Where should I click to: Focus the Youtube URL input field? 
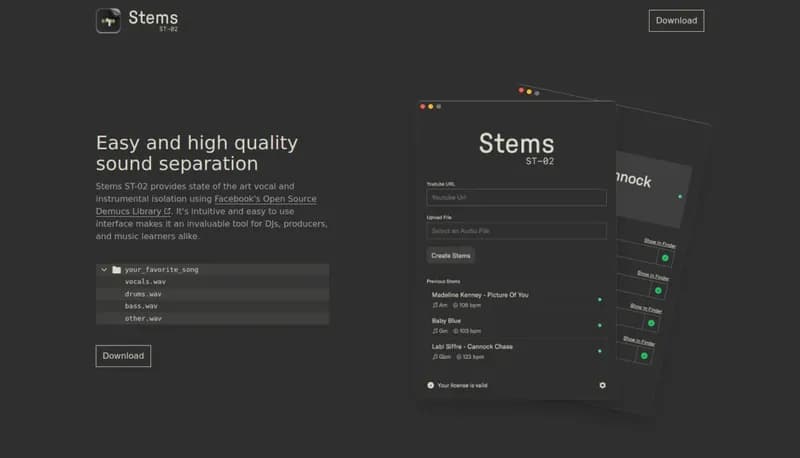(516, 197)
